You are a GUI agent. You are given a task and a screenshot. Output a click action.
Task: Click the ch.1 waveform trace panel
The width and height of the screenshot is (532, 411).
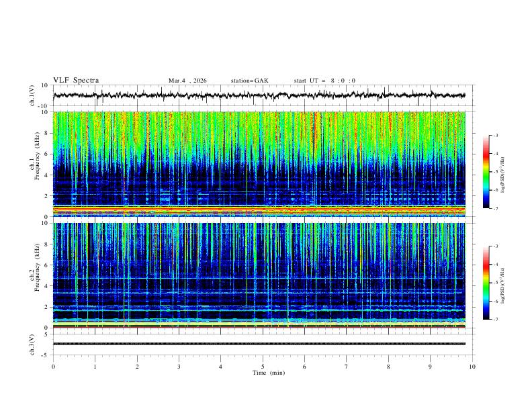[x=264, y=95]
